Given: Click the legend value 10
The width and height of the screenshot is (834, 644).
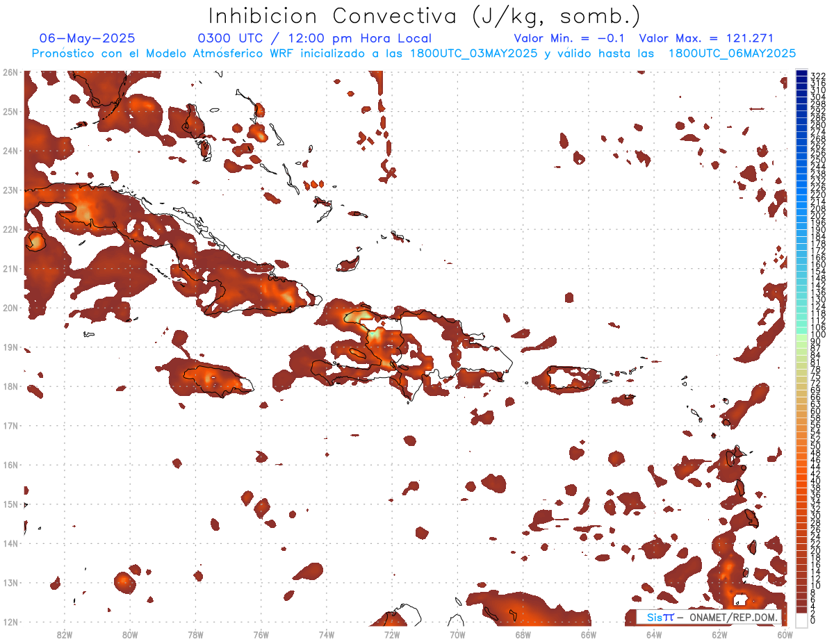Looking at the screenshot, I should (x=816, y=586).
